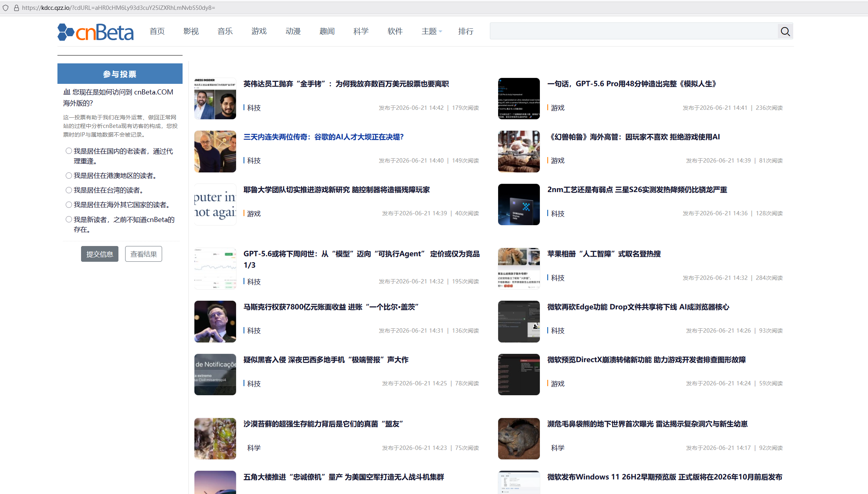Open the 排行 nav section
Viewport: 868px width, 494px height.
pos(466,31)
